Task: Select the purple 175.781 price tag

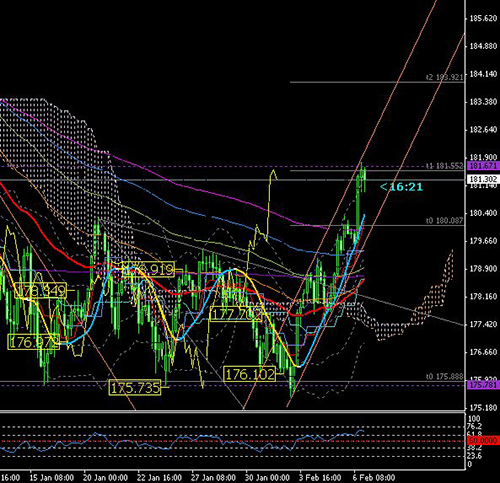Action: click(483, 385)
